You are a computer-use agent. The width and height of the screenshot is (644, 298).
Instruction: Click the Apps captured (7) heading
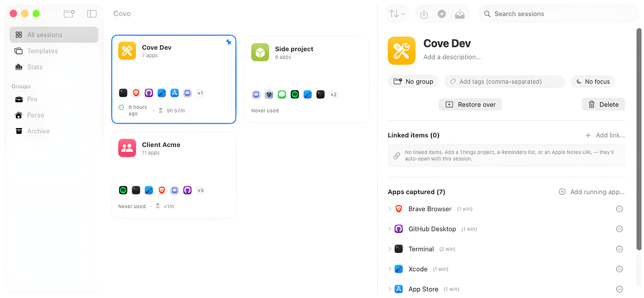click(x=416, y=192)
